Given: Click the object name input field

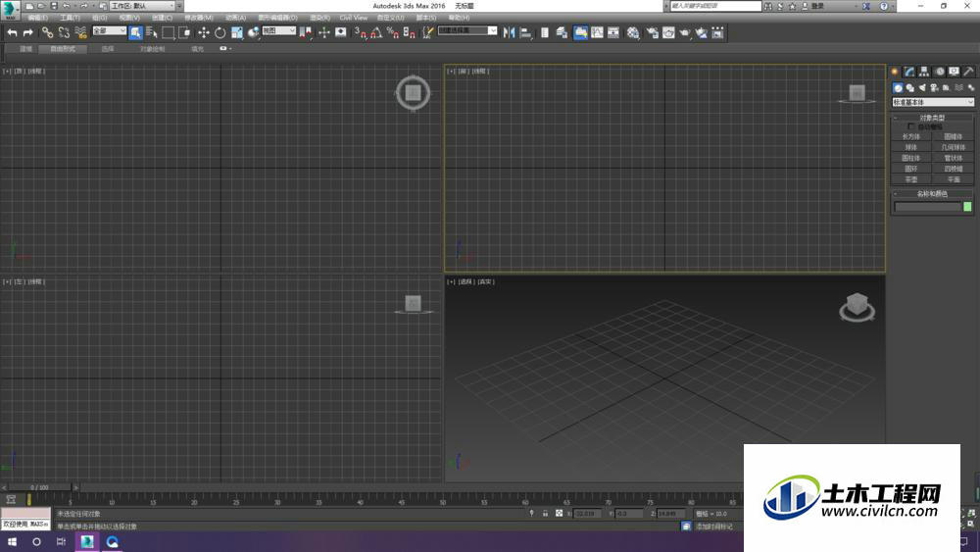Looking at the screenshot, I should pyautogui.click(x=927, y=207).
